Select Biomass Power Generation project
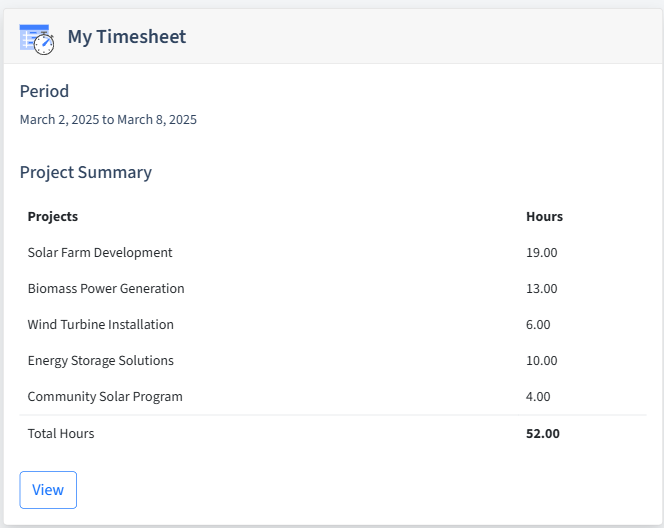Viewport: 664px width, 528px height. 106,288
